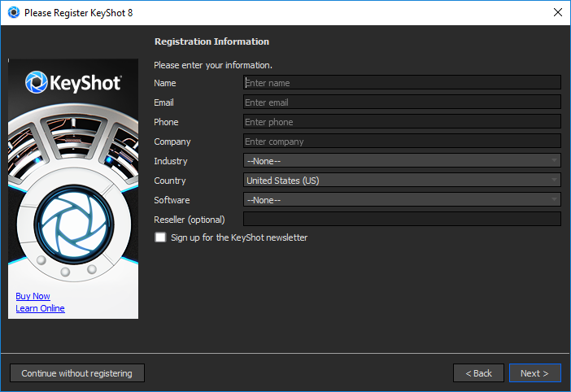Viewport: 571px width, 392px height.
Task: Focus the Email input field
Action: [x=402, y=102]
